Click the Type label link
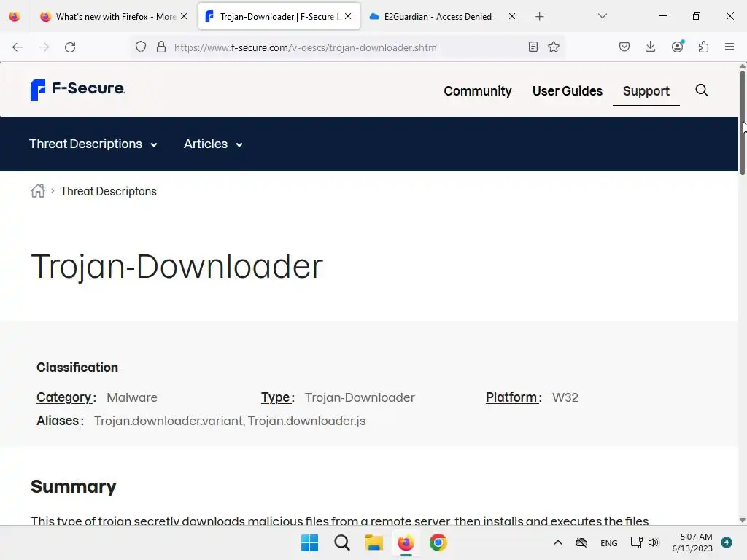Viewport: 747px width, 560px height. pyautogui.click(x=275, y=397)
